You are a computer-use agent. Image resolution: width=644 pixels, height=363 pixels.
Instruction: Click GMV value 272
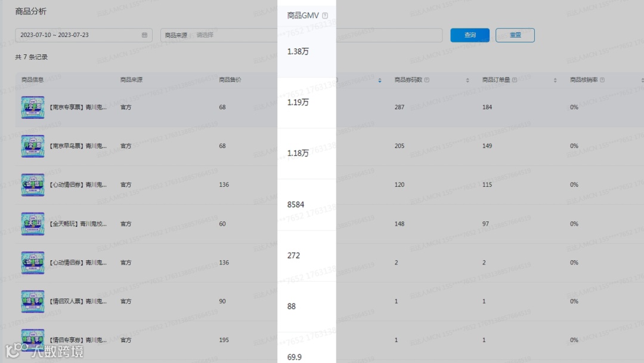point(293,256)
